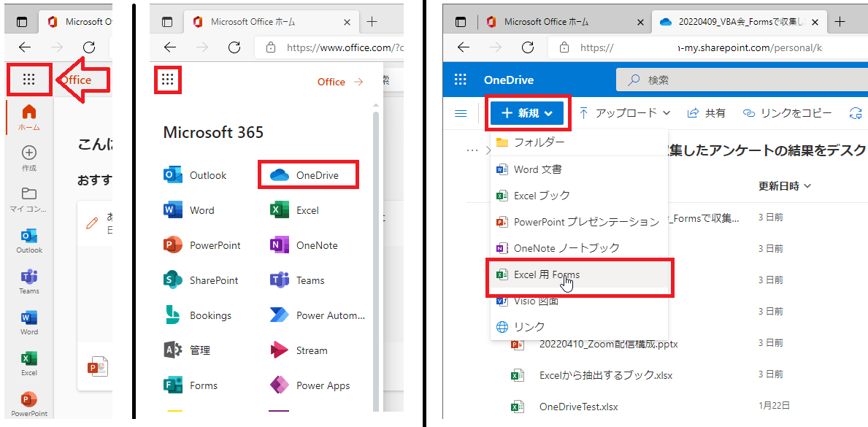This screenshot has width=868, height=427.
Task: Click OneDrive title in blue header
Action: pyautogui.click(x=509, y=80)
